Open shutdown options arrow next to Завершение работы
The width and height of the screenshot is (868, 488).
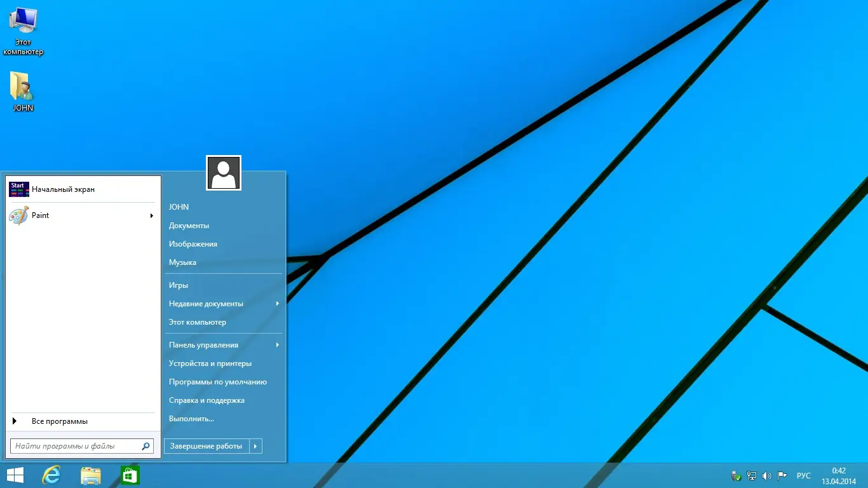[x=255, y=446]
